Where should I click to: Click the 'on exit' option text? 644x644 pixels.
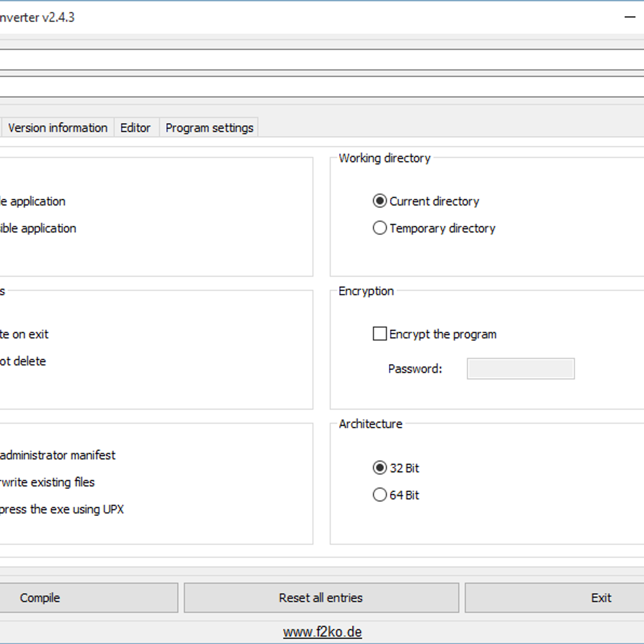[30, 334]
